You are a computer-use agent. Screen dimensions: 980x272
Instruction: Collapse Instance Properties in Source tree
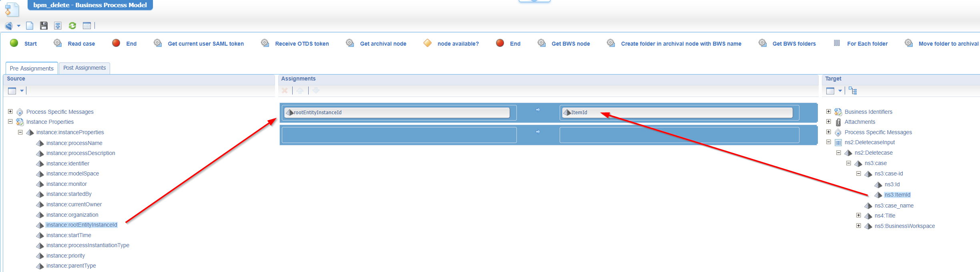click(10, 121)
